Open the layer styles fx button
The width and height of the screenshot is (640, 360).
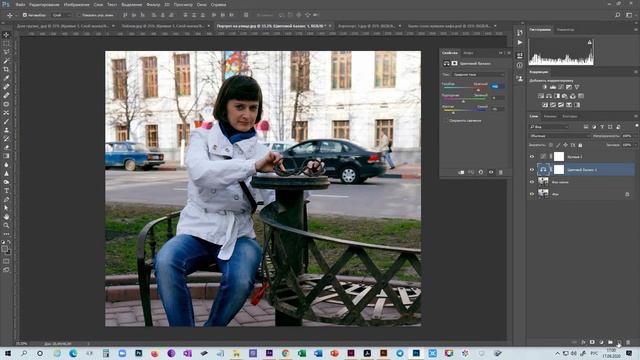[x=583, y=342]
